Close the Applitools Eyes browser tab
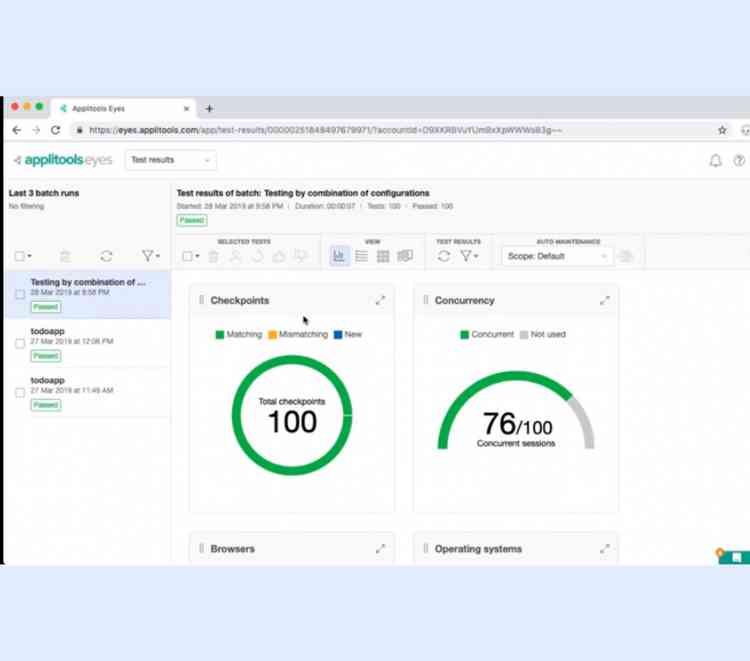This screenshot has width=750, height=661. (x=187, y=109)
